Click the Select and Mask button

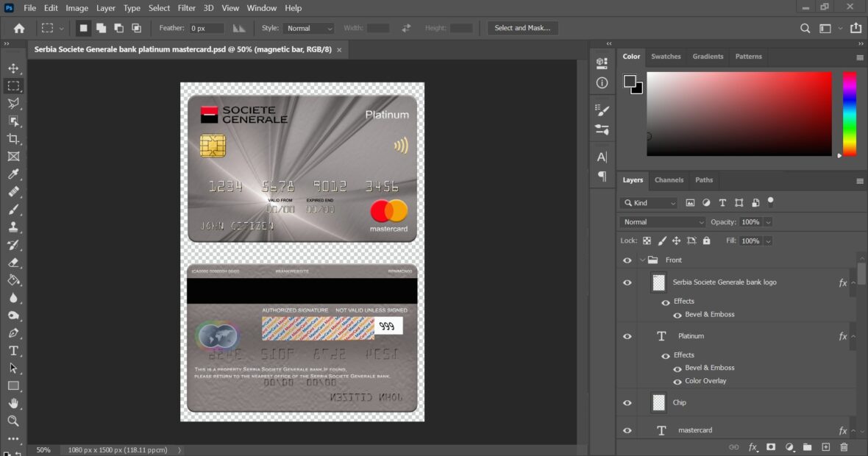click(x=522, y=28)
